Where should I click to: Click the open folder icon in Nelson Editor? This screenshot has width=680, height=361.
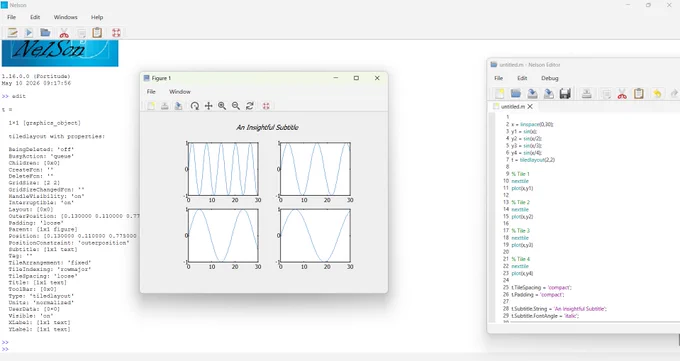[516, 93]
